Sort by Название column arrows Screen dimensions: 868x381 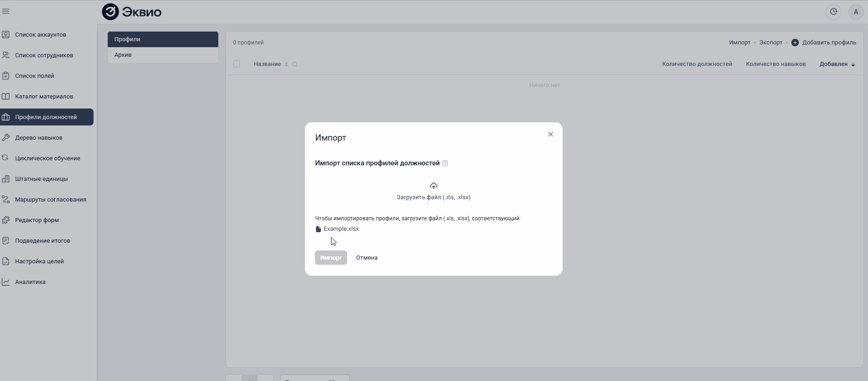click(286, 64)
